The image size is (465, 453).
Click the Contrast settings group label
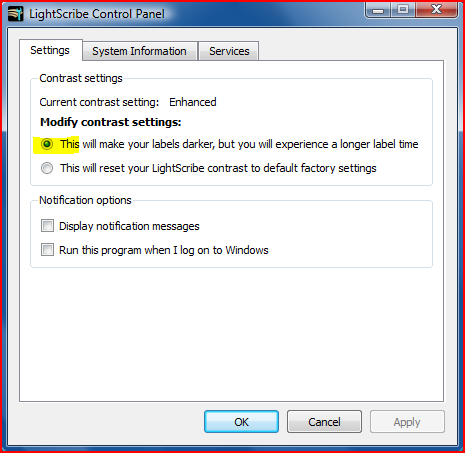[81, 78]
